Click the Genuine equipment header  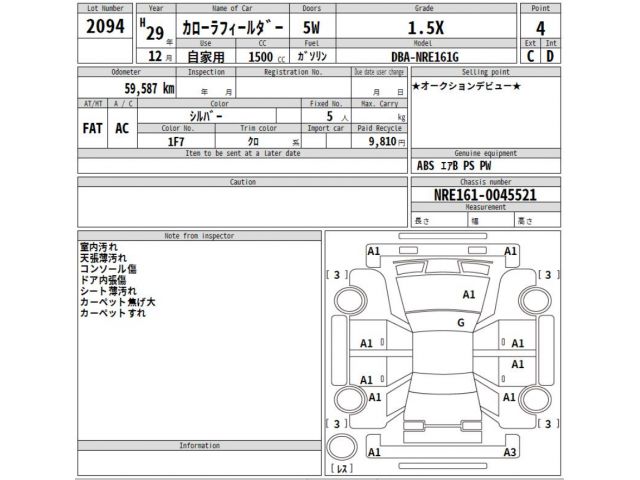(486, 153)
